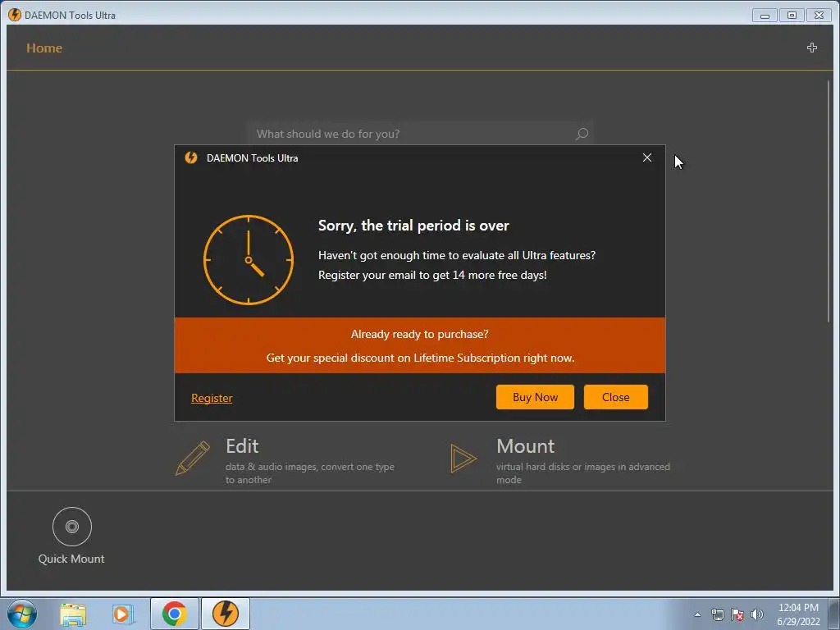Click the volume speaker tray icon
The height and width of the screenshot is (630, 840).
757,614
